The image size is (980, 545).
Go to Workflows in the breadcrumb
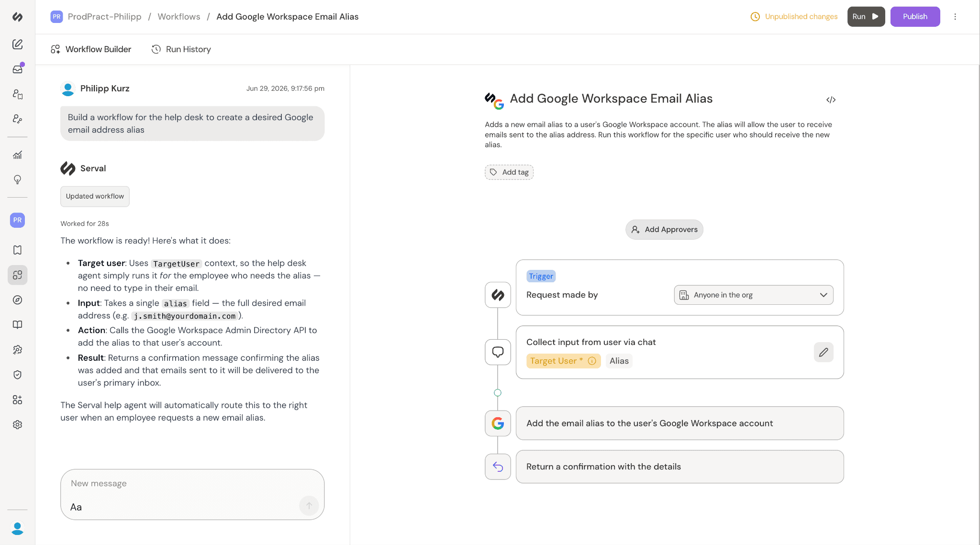[179, 17]
